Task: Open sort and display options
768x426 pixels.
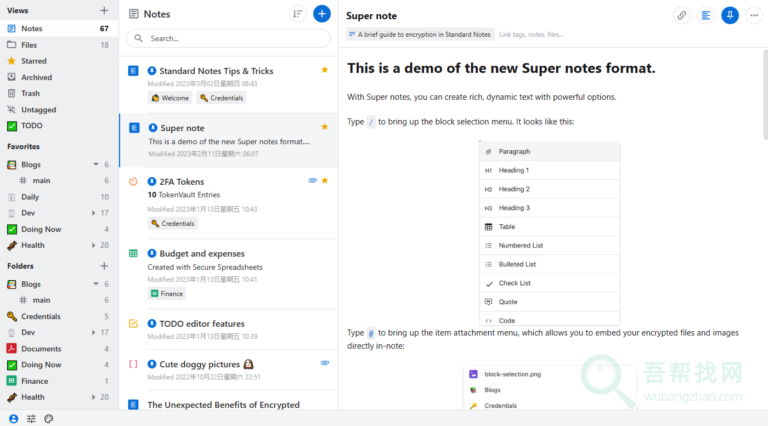Action: tap(297, 14)
